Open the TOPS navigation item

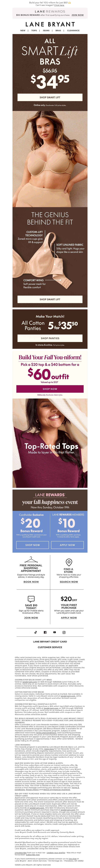tap(34, 30)
